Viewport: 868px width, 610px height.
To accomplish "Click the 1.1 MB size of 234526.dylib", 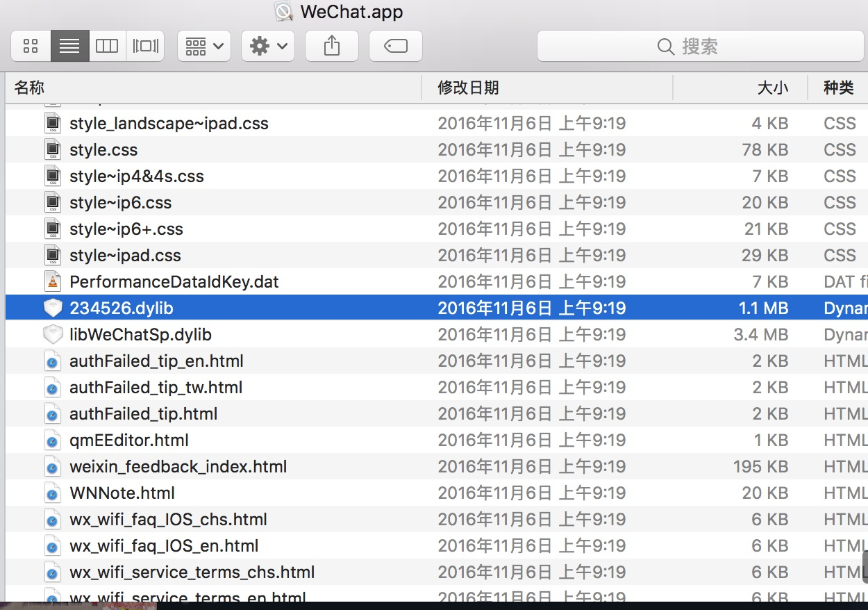I will [x=763, y=308].
